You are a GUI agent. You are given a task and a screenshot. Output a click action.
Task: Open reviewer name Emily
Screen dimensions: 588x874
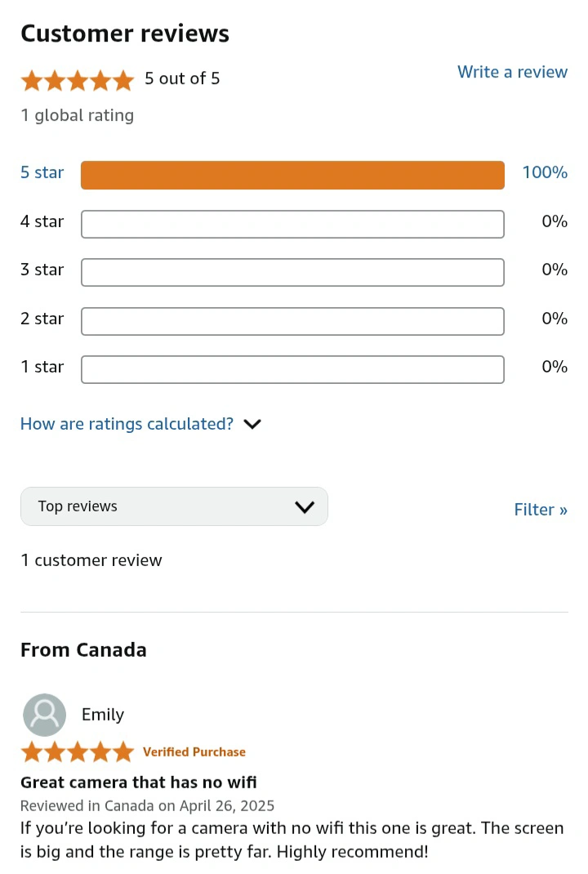[x=103, y=715]
